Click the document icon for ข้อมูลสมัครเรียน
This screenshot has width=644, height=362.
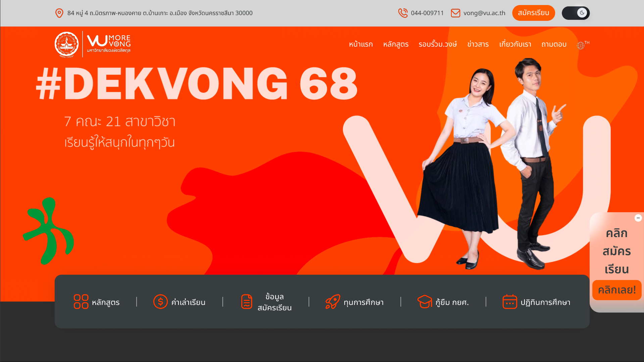coord(247,302)
